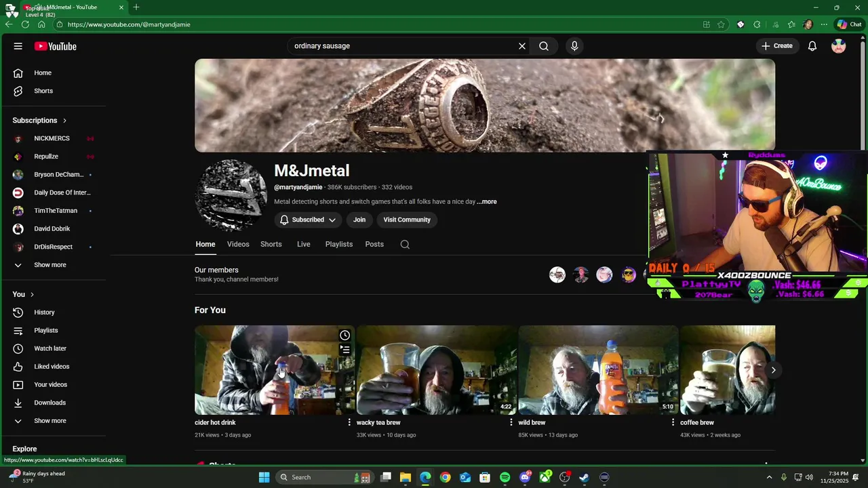
Task: Open Copilot Chat in the browser
Action: click(x=849, y=24)
